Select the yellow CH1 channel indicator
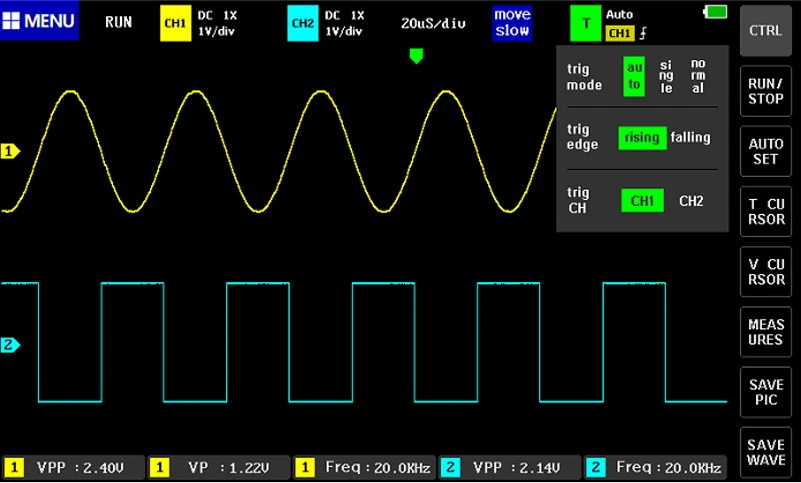This screenshot has width=801, height=483. pos(175,24)
